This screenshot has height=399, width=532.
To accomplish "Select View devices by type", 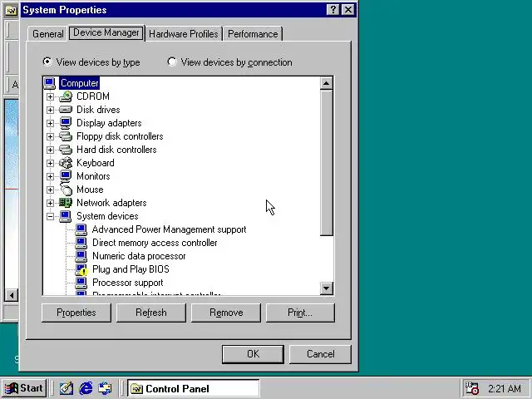I will [x=91, y=62].
